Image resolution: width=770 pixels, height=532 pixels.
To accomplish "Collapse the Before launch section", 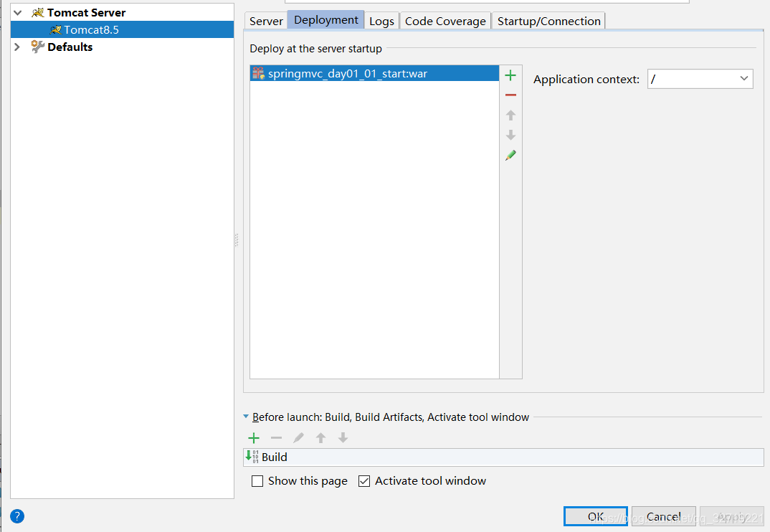I will 246,417.
